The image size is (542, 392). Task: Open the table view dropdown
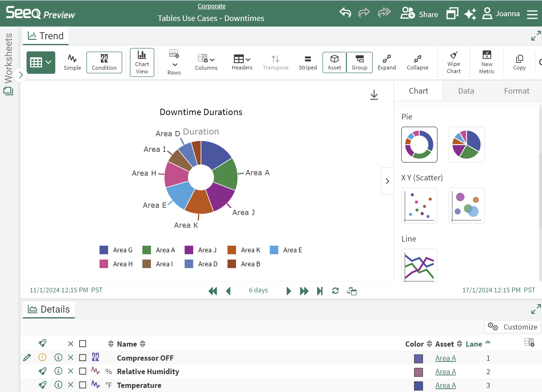coord(41,62)
